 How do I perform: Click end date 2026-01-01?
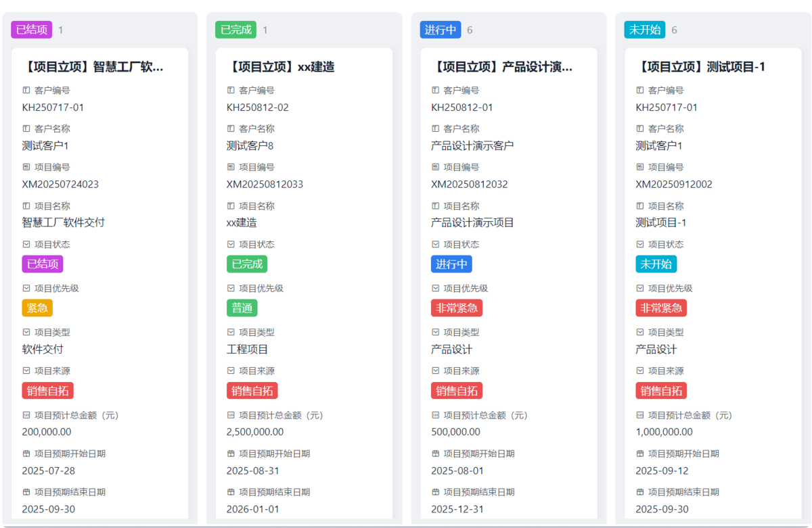click(253, 509)
